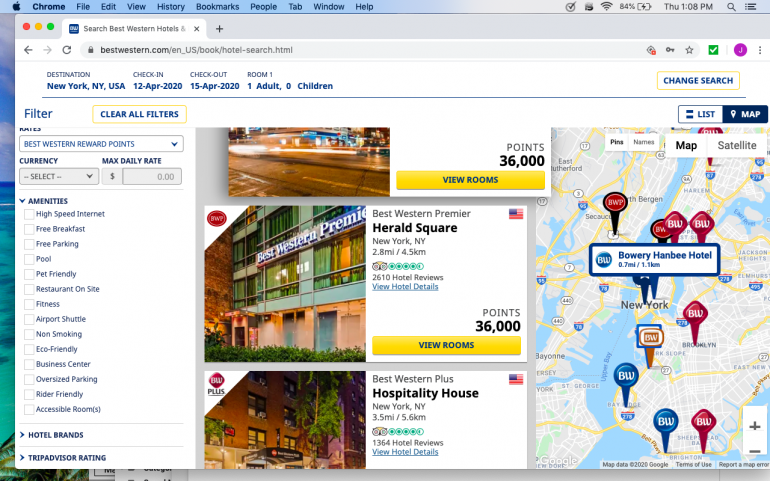Check the Pet Friendly filter
770x481 pixels.
(29, 274)
